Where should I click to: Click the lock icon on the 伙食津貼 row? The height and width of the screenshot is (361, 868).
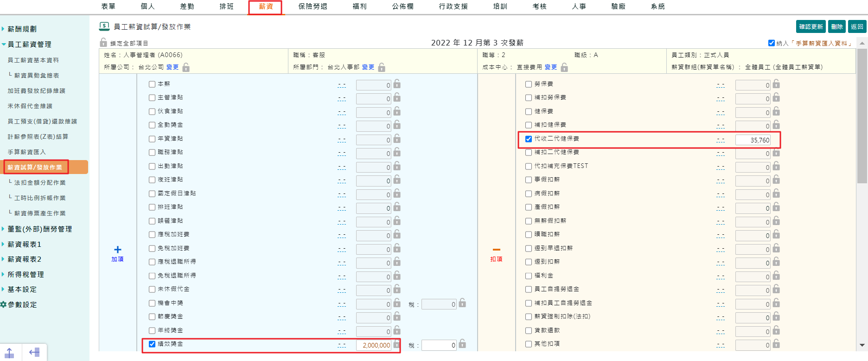(397, 111)
